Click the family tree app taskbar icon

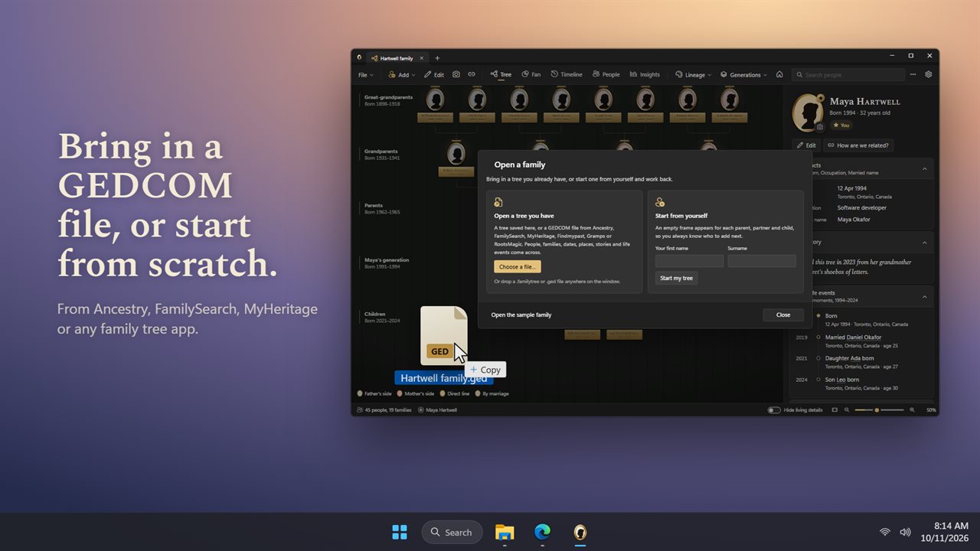[x=580, y=532]
